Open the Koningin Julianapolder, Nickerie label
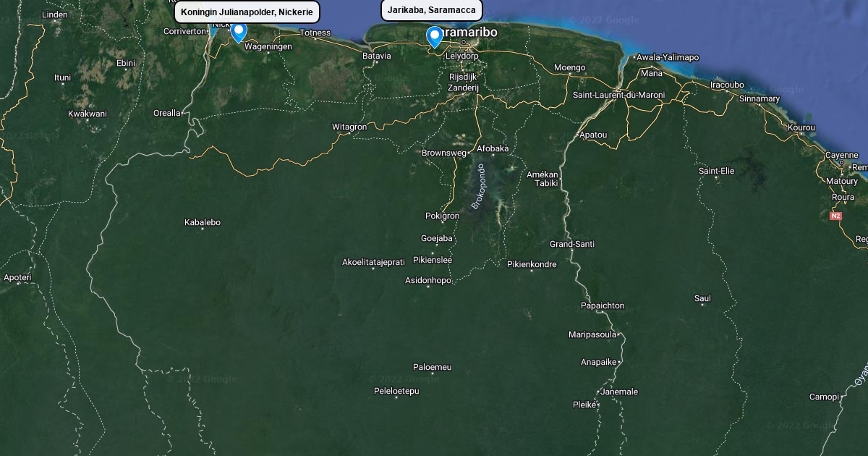 coord(247,12)
